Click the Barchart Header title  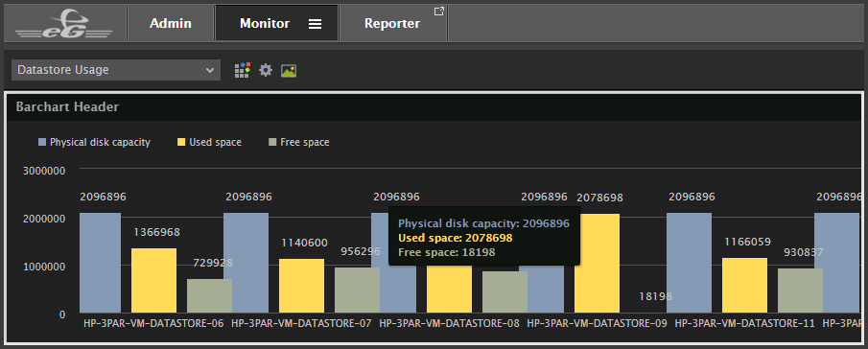pyautogui.click(x=67, y=106)
